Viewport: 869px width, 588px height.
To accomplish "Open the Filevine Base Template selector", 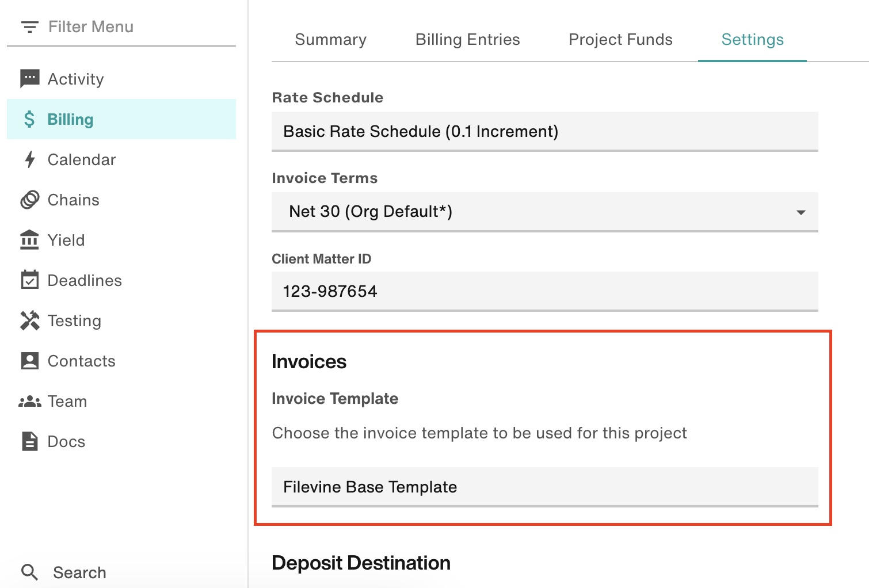I will click(545, 487).
